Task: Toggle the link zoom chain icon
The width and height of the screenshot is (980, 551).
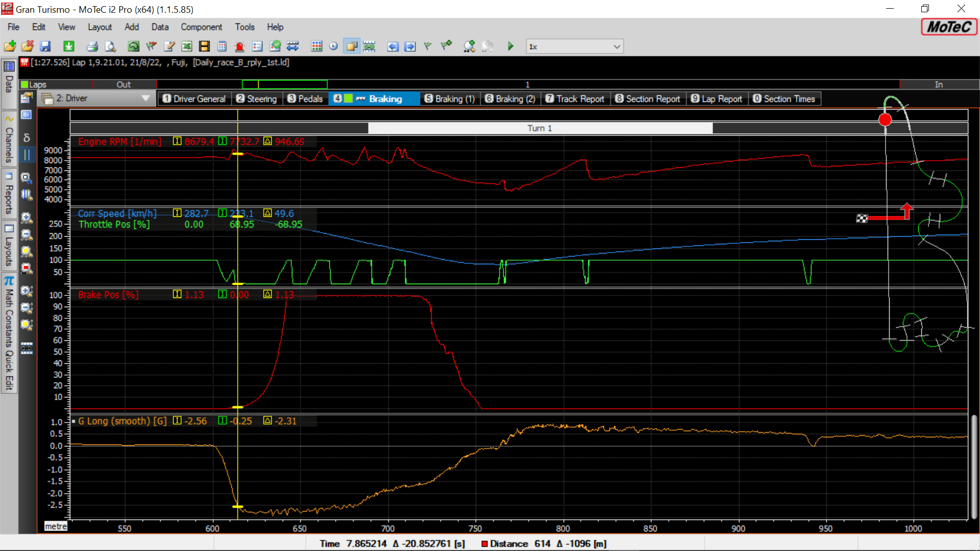Action: 369,46
